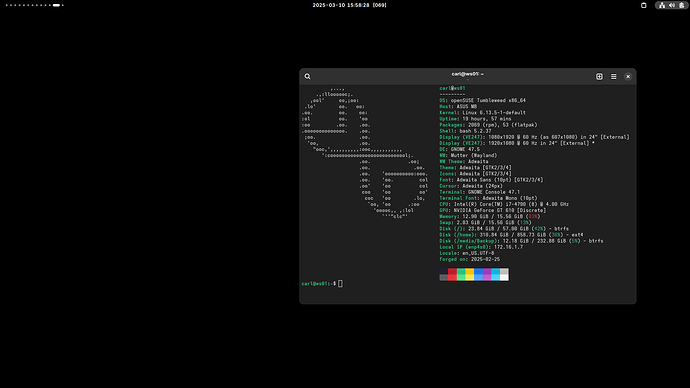The width and height of the screenshot is (690, 388).
Task: Click the Disk (/home) usage line
Action: 511,235
